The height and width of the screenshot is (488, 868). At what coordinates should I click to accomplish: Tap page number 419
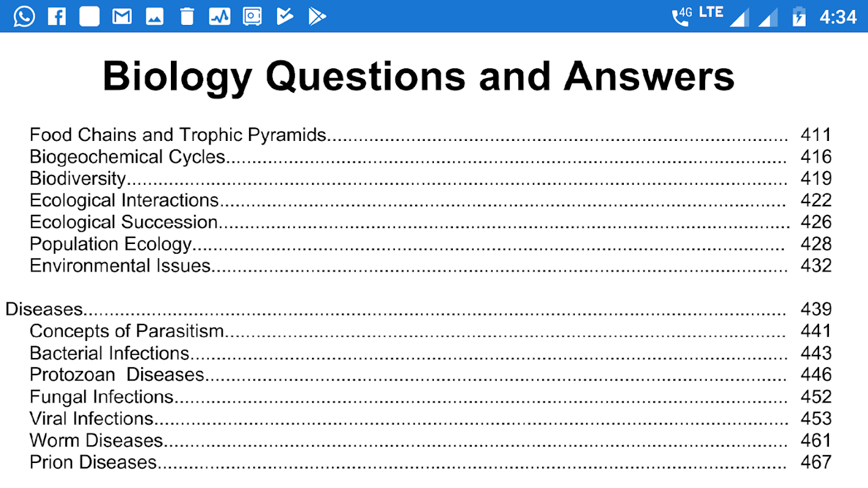click(816, 179)
